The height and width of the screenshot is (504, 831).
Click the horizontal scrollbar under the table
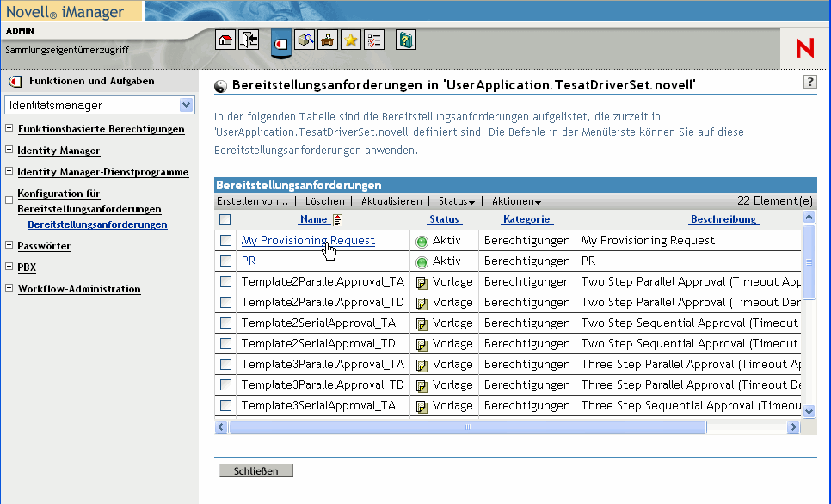pyautogui.click(x=467, y=427)
